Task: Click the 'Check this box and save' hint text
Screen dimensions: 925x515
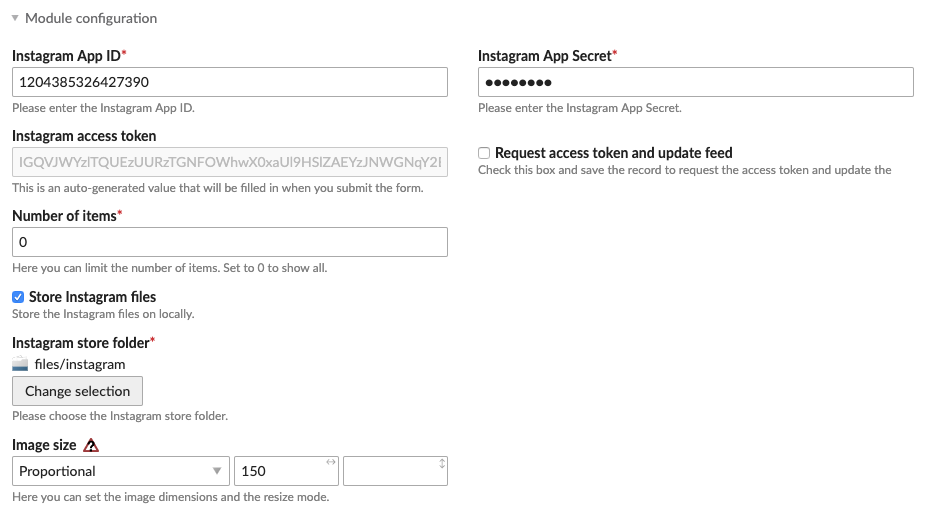Action: tap(685, 170)
